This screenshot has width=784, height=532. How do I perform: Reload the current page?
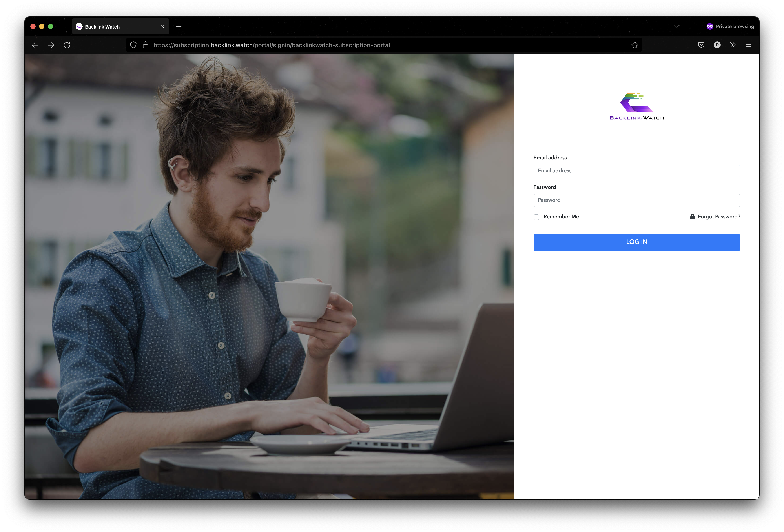point(67,45)
